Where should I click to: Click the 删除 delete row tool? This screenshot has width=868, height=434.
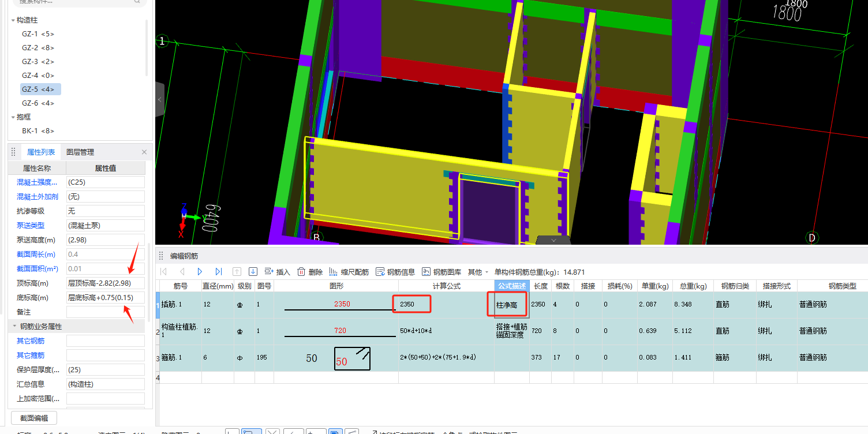click(x=310, y=272)
